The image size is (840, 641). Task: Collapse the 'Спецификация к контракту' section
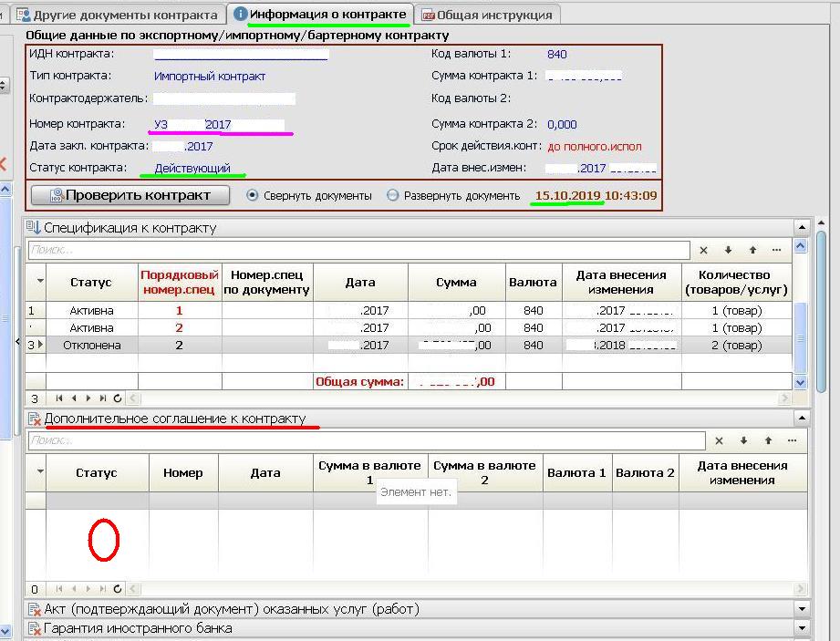801,228
